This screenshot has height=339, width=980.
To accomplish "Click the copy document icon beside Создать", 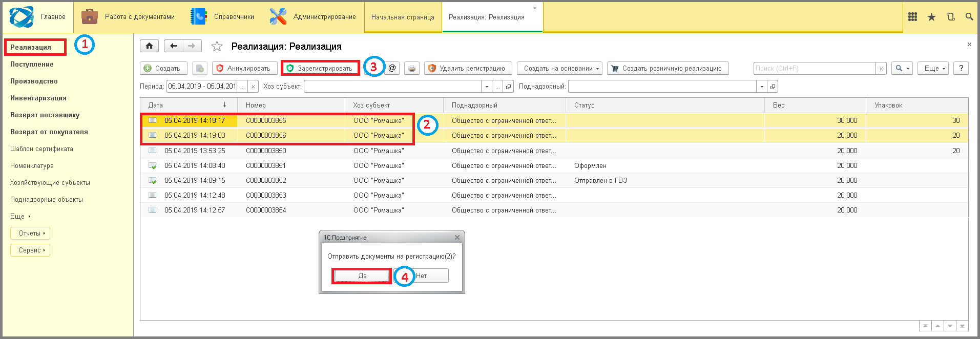I will tap(200, 68).
